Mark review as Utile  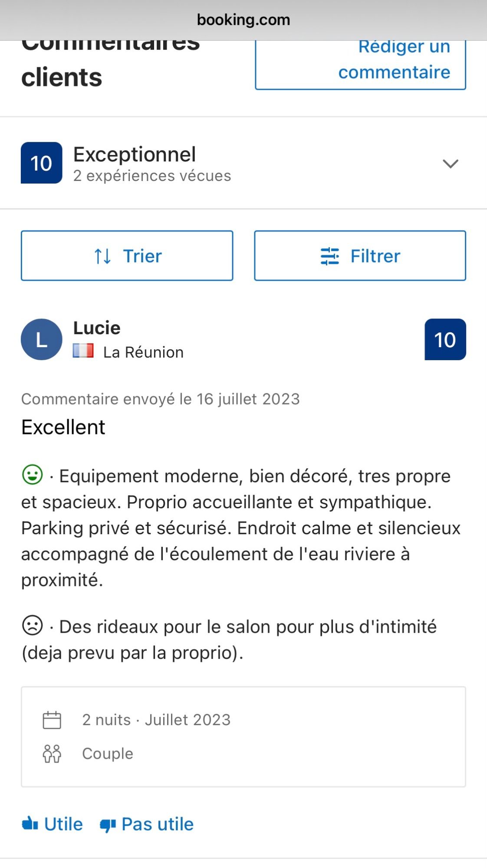coord(63,824)
